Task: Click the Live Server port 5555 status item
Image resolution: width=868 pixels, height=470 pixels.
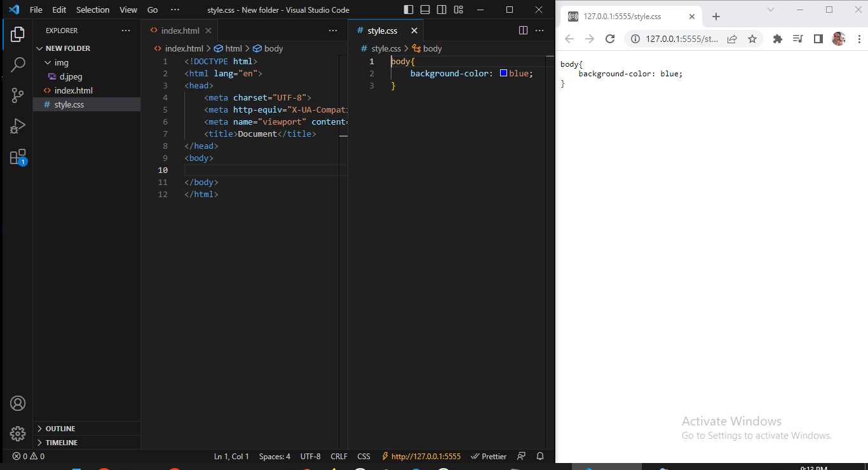Action: click(421, 456)
